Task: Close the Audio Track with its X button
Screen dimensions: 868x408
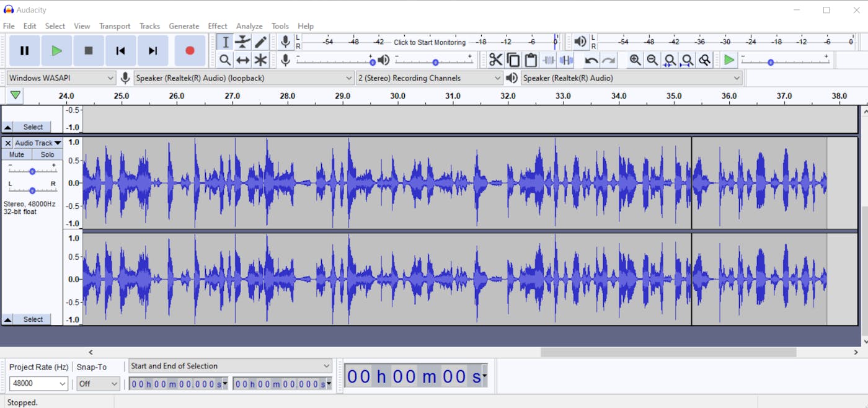Action: [7, 143]
